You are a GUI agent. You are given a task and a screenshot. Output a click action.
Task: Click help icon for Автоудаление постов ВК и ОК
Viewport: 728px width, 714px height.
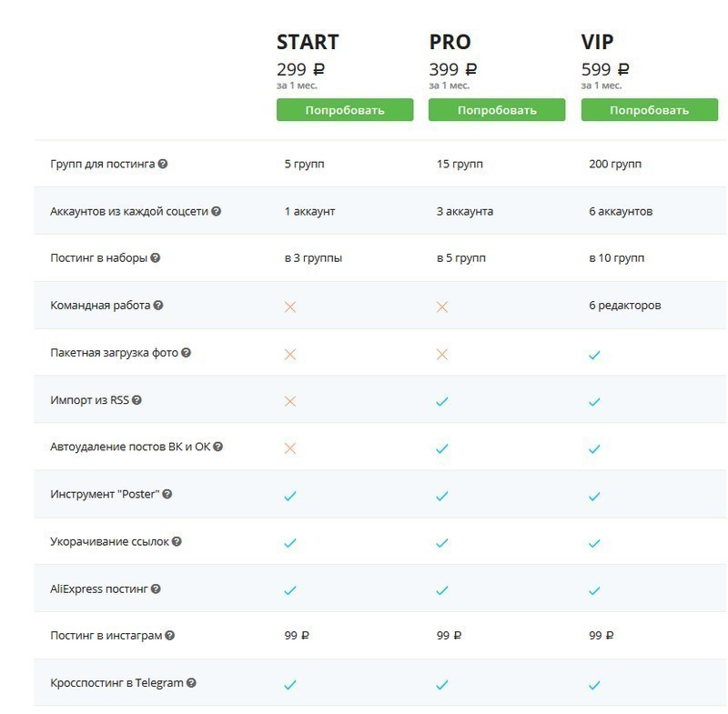(x=217, y=447)
